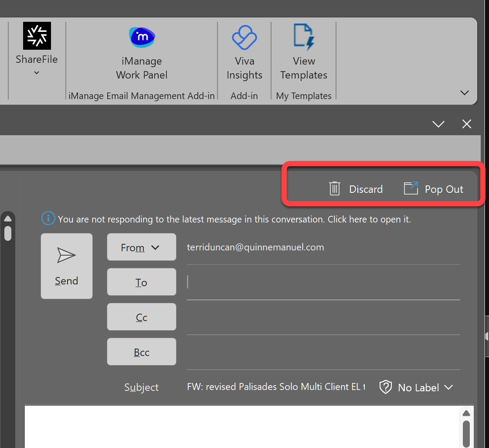This screenshot has width=489, height=448.
Task: Collapse the reading pane with the chevron
Action: pos(438,124)
